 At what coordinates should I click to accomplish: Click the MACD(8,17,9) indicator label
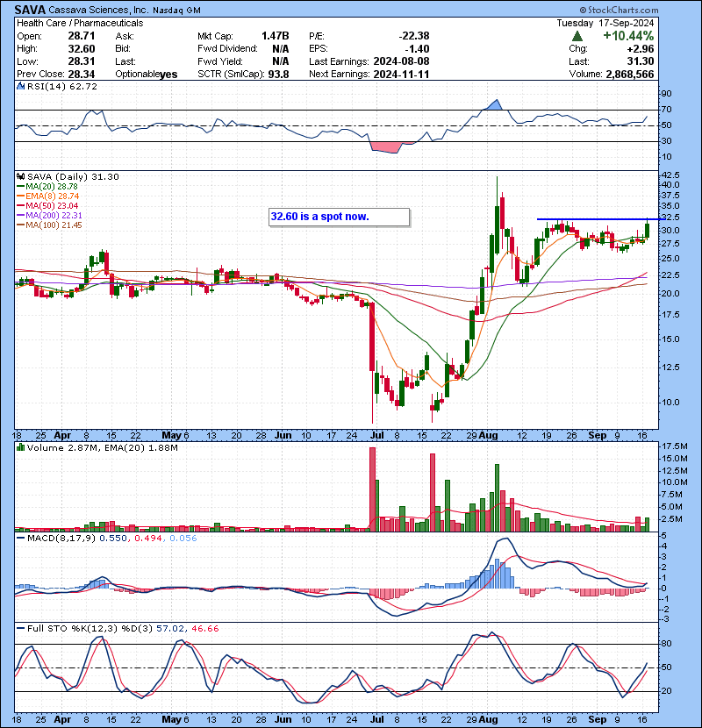[61, 539]
